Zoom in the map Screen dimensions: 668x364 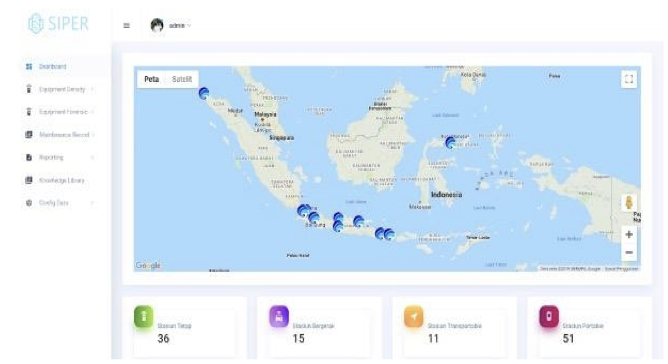(629, 234)
